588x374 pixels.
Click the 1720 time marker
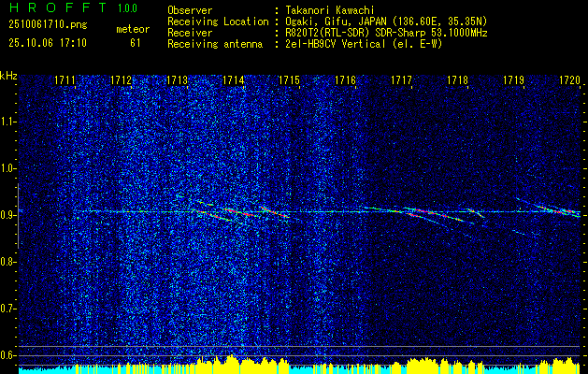pos(569,79)
